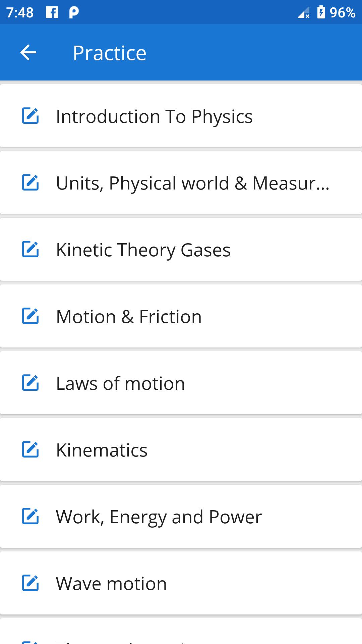Tap the battery indicator in status bar
The image size is (362, 644).
click(321, 12)
